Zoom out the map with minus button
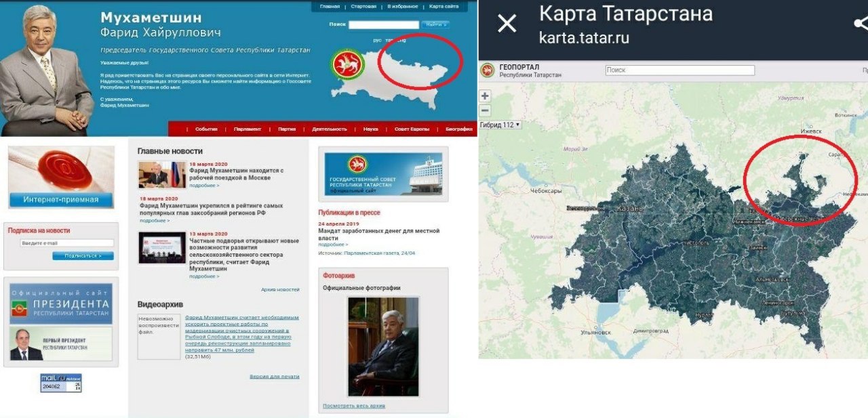 pos(485,110)
